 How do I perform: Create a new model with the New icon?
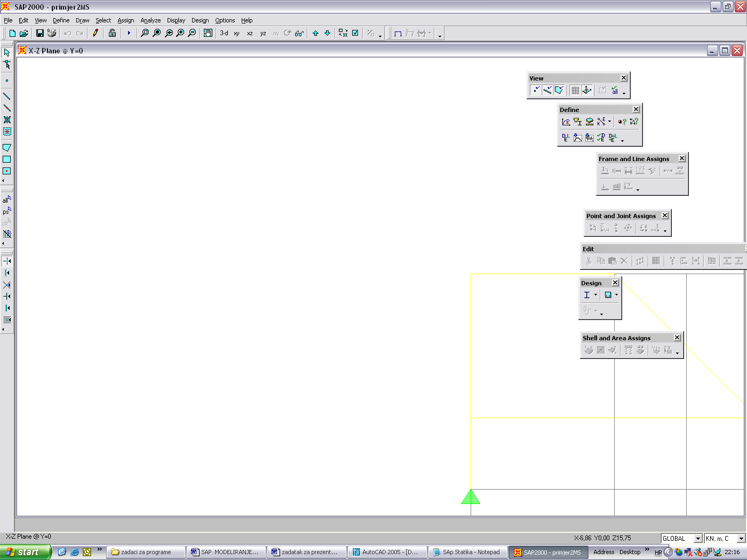12,33
